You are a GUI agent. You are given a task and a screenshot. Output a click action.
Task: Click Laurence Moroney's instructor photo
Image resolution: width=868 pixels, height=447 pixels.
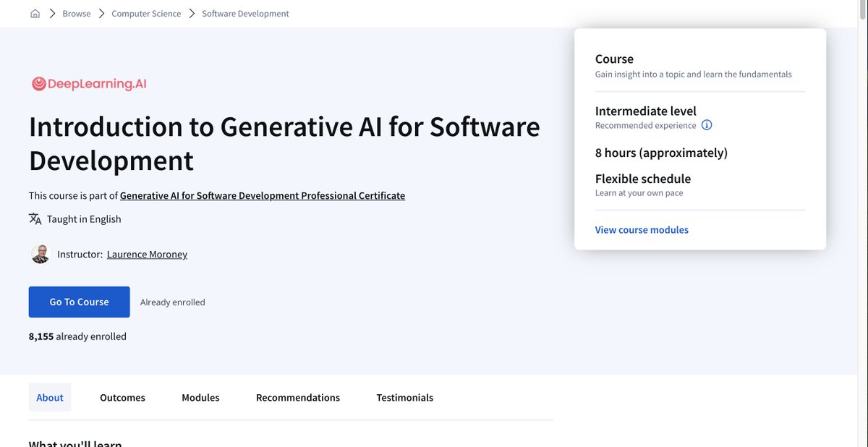pyautogui.click(x=41, y=254)
